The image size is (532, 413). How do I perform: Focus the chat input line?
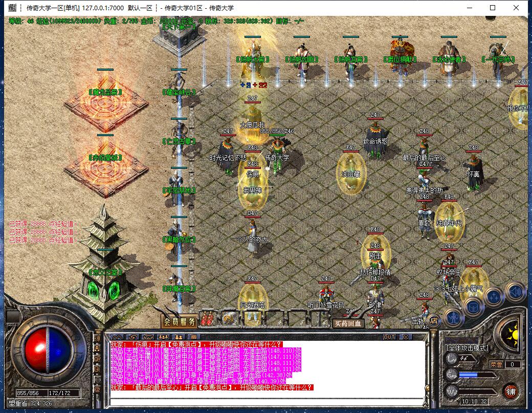(267, 402)
